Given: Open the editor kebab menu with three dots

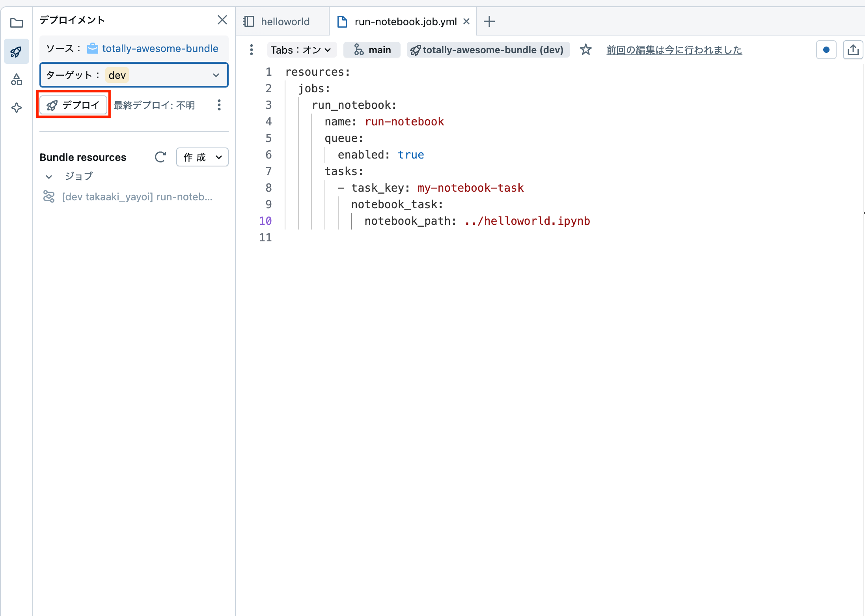Looking at the screenshot, I should [x=251, y=50].
